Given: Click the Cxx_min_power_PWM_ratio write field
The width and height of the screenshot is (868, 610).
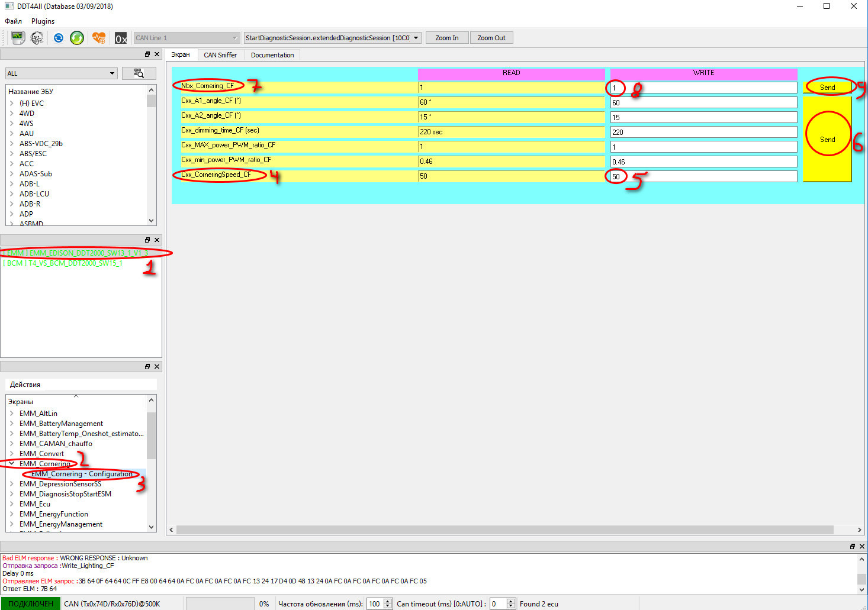Looking at the screenshot, I should point(703,162).
